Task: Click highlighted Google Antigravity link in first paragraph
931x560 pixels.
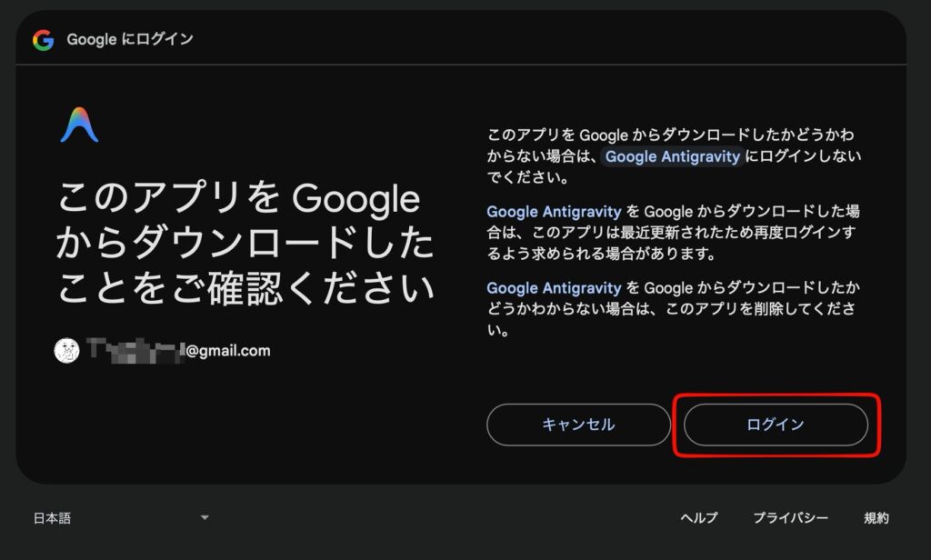Action: 673,156
